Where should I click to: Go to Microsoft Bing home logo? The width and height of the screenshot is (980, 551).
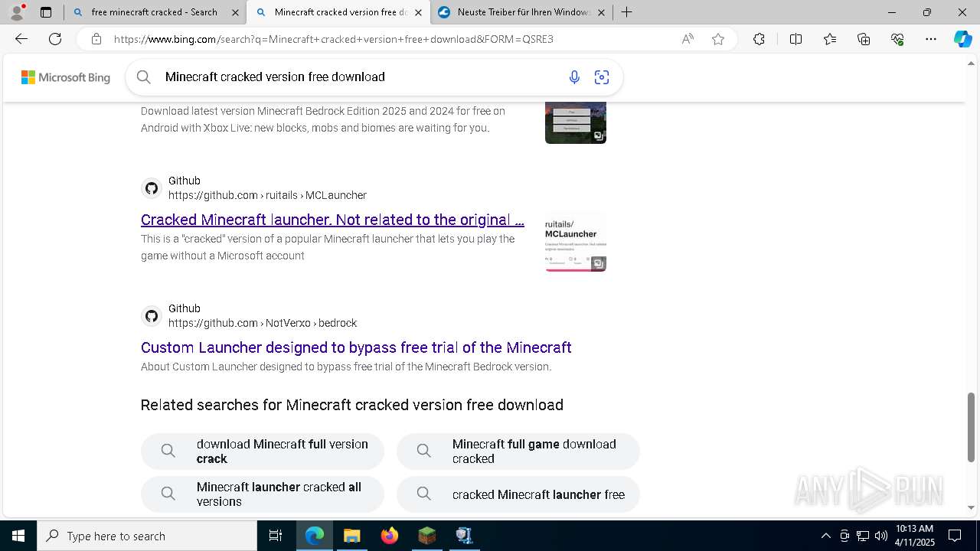click(x=66, y=77)
